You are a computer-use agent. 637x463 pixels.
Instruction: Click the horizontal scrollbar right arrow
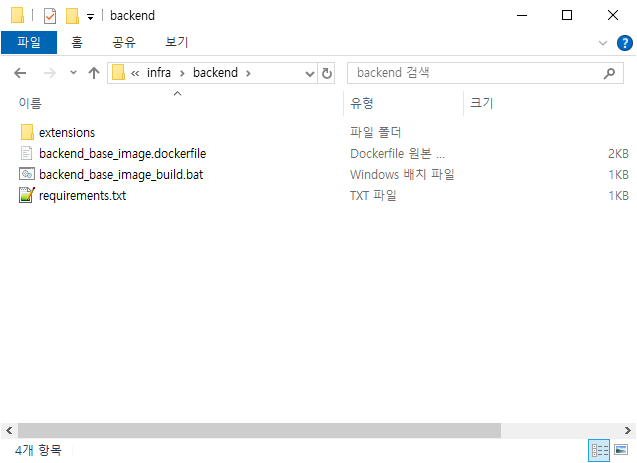pyautogui.click(x=628, y=431)
